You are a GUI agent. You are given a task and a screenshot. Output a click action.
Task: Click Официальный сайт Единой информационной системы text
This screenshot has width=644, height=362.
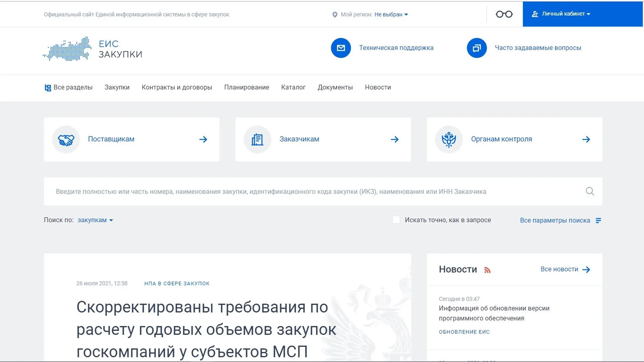click(x=137, y=14)
